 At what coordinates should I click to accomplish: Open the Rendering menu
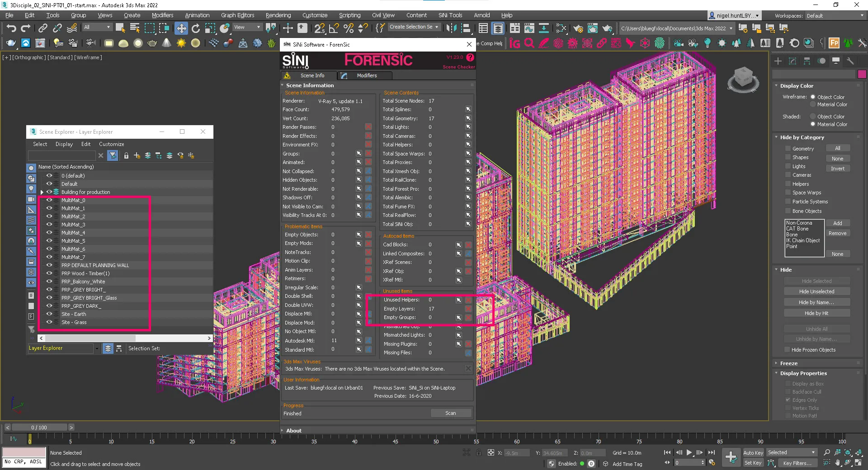[x=278, y=15]
